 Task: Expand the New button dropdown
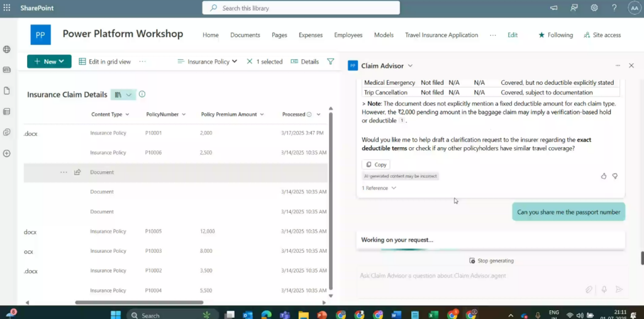tap(61, 61)
